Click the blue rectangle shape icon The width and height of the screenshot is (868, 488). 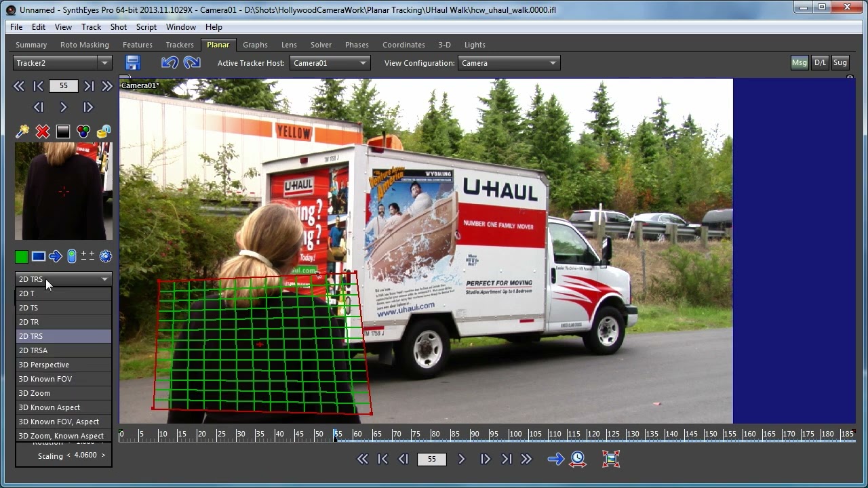click(39, 256)
